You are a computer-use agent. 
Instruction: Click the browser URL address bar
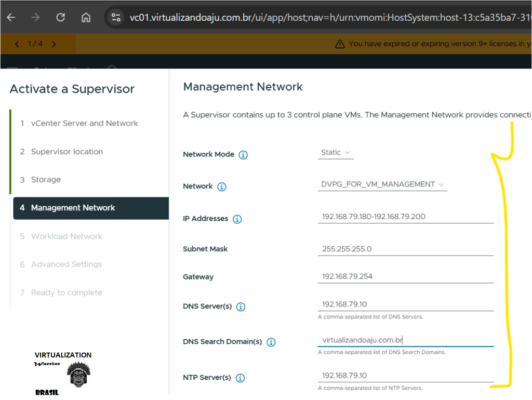tap(327, 18)
